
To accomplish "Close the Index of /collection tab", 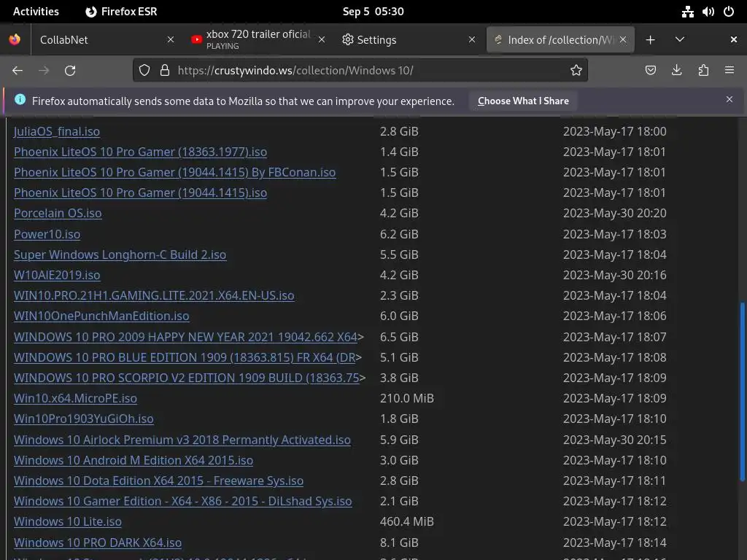I will [x=623, y=40].
